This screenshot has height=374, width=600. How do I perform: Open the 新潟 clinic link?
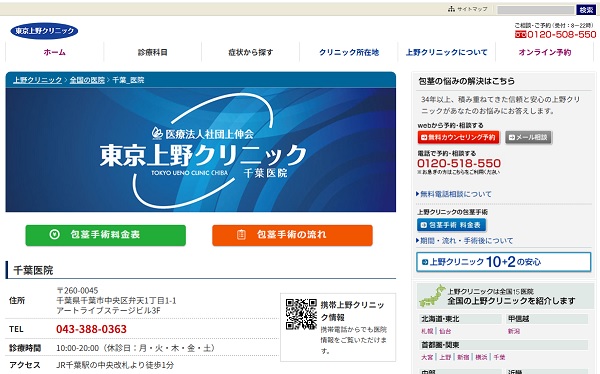coord(514,331)
